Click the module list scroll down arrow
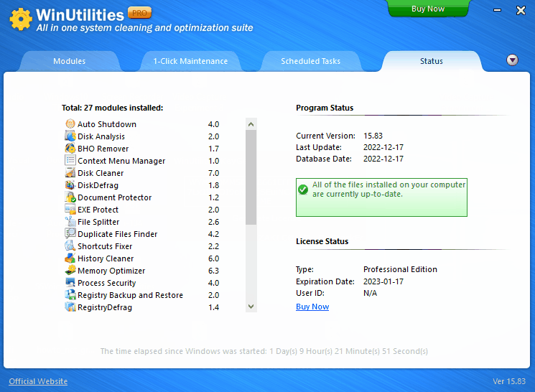Viewport: 535px width, 392px height. pos(251,307)
